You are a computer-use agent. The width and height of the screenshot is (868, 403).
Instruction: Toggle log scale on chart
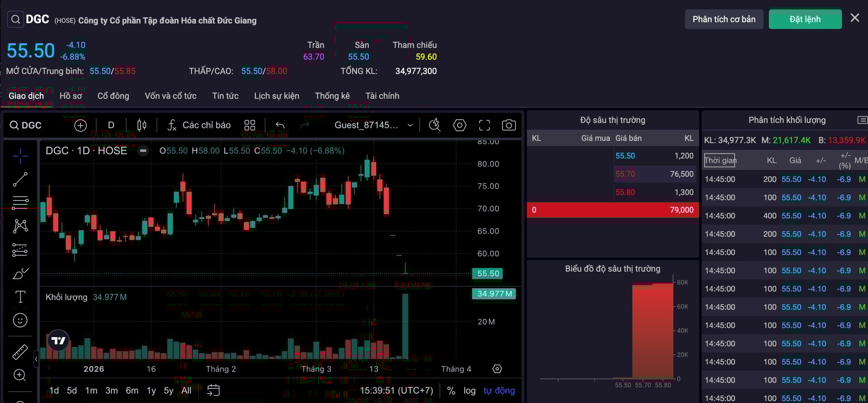[469, 390]
